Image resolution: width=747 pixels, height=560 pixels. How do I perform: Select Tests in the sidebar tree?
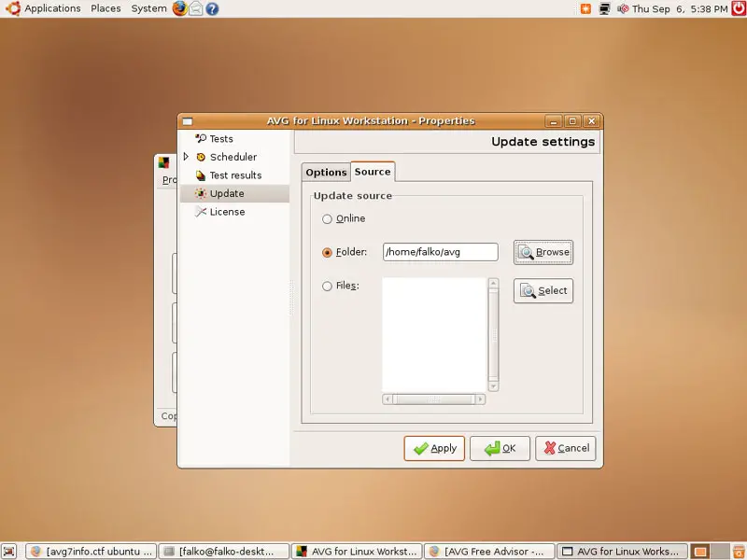click(221, 139)
